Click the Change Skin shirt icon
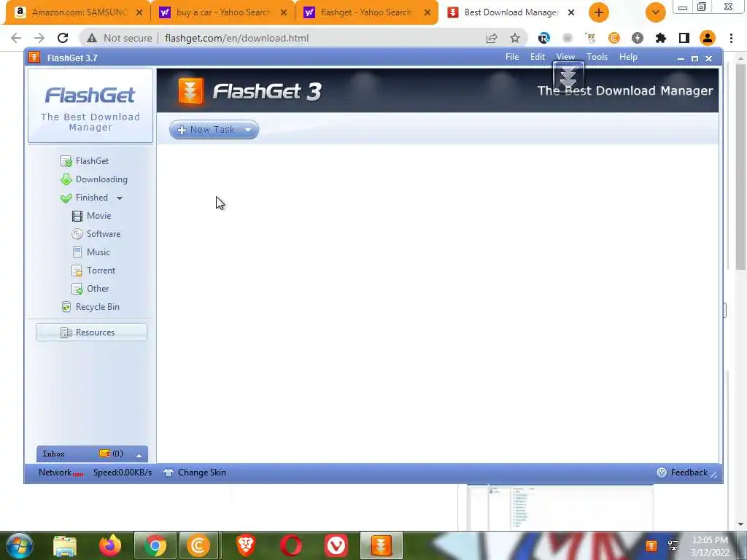 169,472
